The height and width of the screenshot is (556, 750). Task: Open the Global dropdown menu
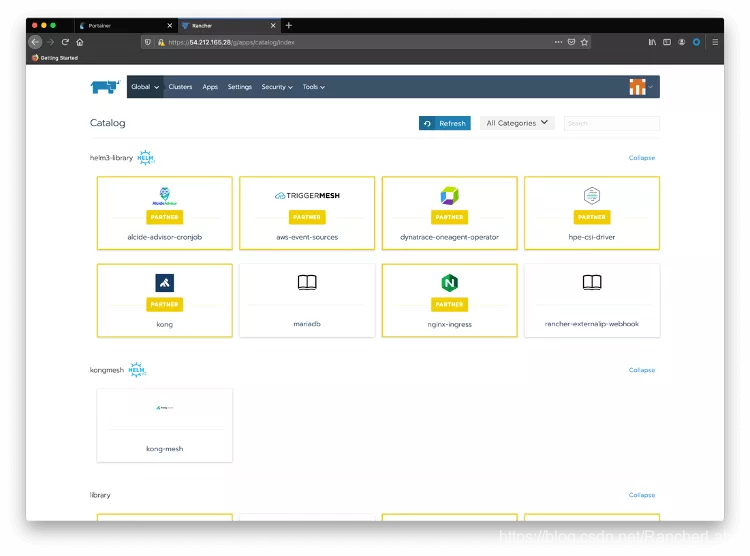(145, 87)
